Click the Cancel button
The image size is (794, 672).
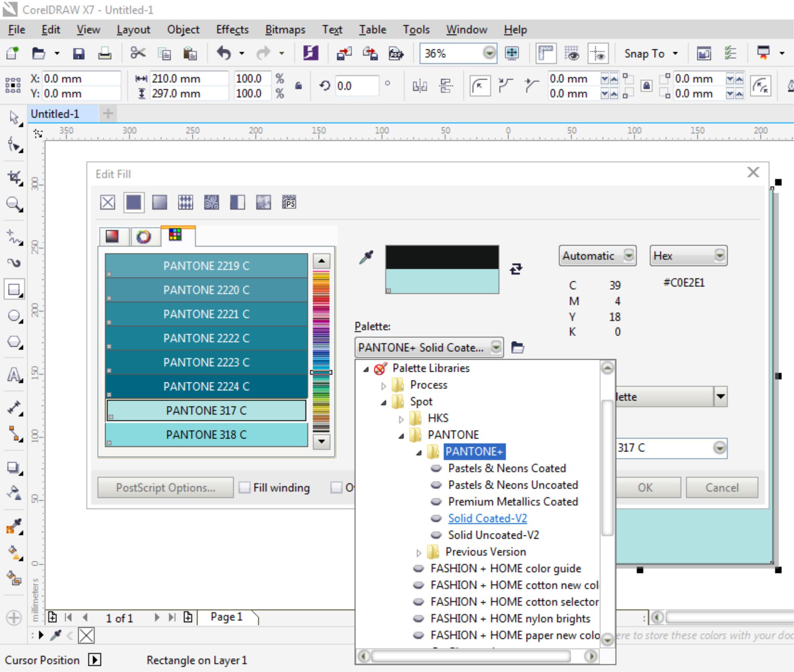[722, 487]
